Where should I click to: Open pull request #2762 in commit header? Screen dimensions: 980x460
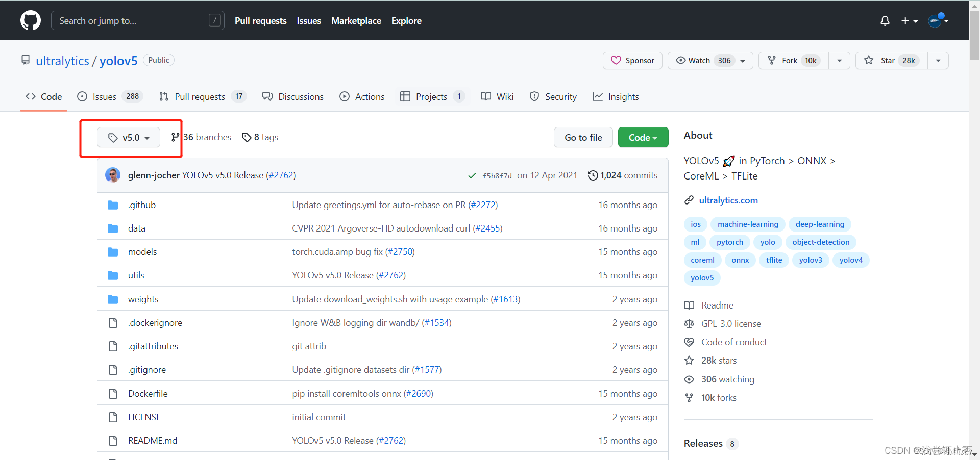click(281, 175)
